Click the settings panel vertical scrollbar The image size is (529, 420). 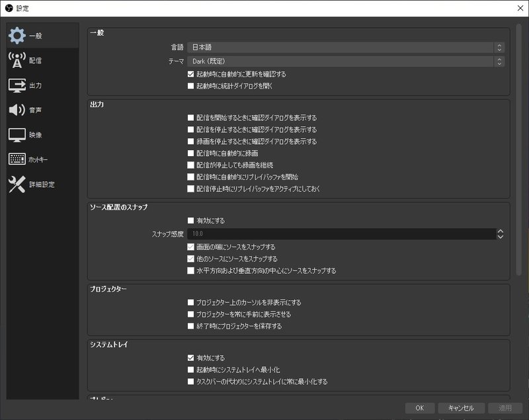click(x=519, y=149)
